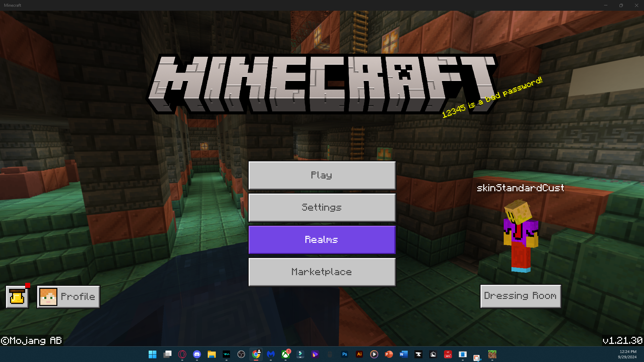This screenshot has height=362, width=644.
Task: Open the Xbox app in taskbar
Action: (x=286, y=354)
